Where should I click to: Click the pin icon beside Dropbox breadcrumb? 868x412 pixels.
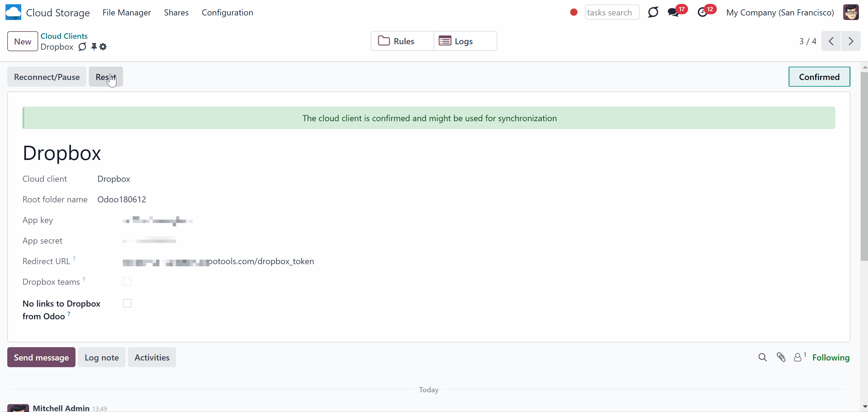94,47
